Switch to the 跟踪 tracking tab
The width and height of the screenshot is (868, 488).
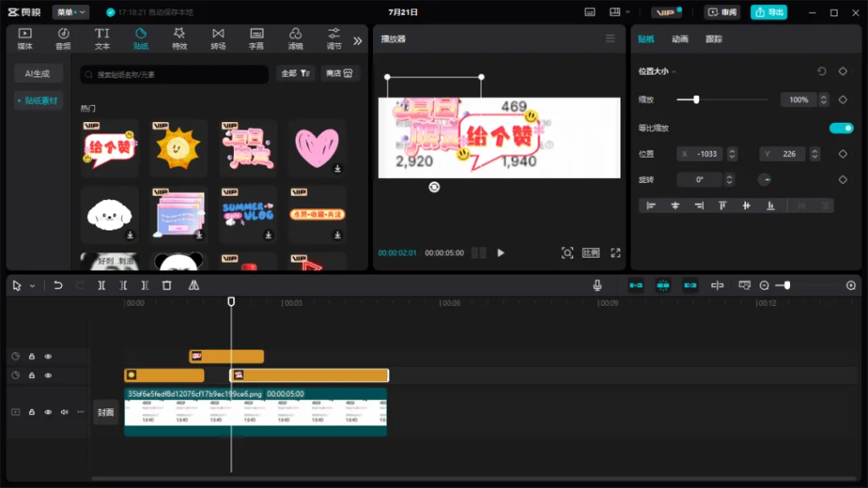coord(714,39)
